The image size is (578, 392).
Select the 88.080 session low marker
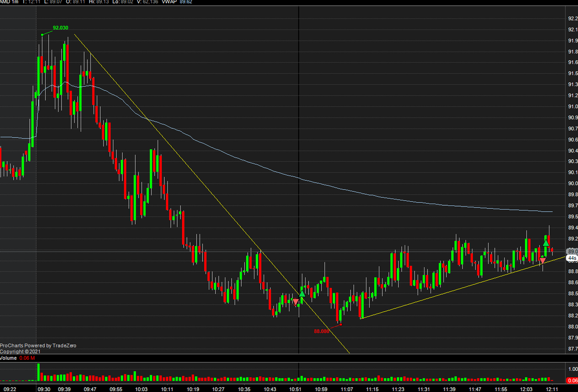322,331
